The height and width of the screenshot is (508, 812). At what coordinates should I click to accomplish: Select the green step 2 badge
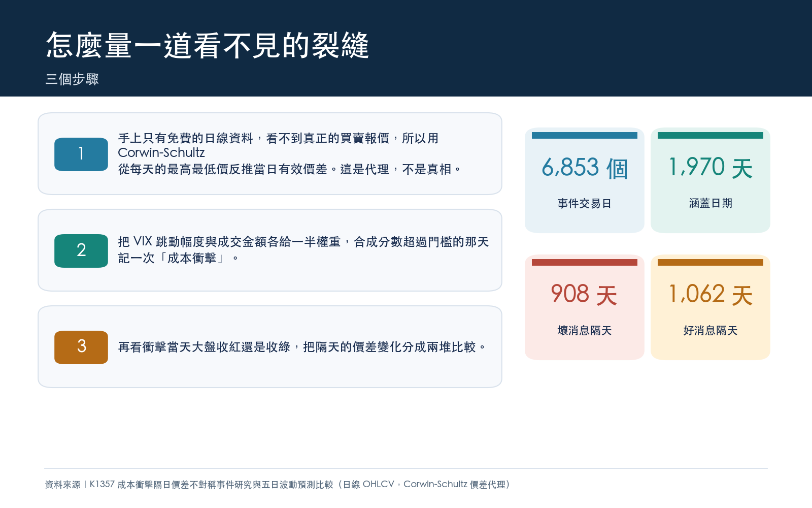81,250
